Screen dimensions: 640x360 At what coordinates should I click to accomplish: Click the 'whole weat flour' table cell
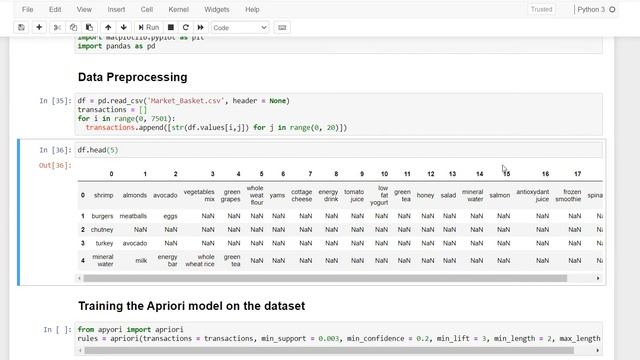click(x=255, y=195)
